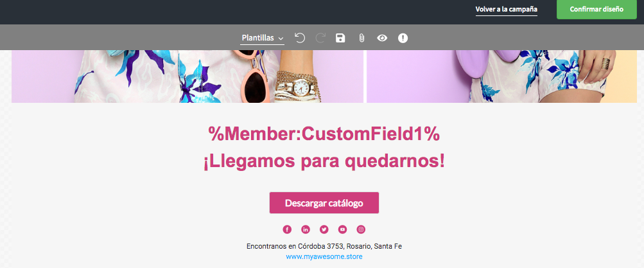Click the chevron next to Plantillas
This screenshot has width=644, height=268.
click(281, 39)
